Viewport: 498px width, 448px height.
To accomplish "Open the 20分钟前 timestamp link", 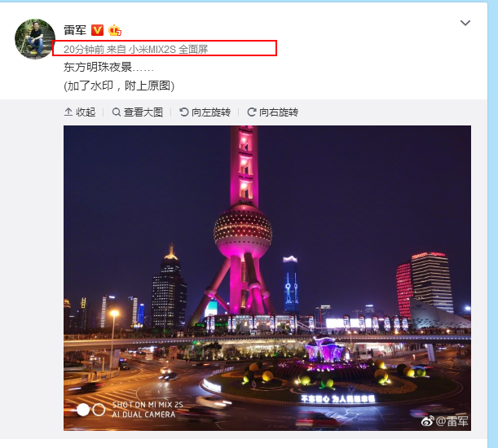I will click(84, 49).
